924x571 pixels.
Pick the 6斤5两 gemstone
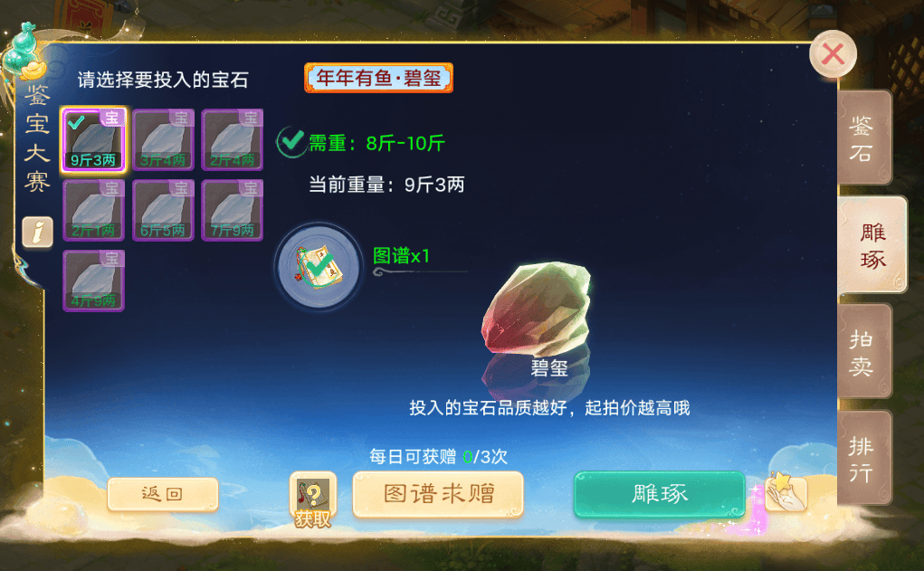[x=163, y=210]
